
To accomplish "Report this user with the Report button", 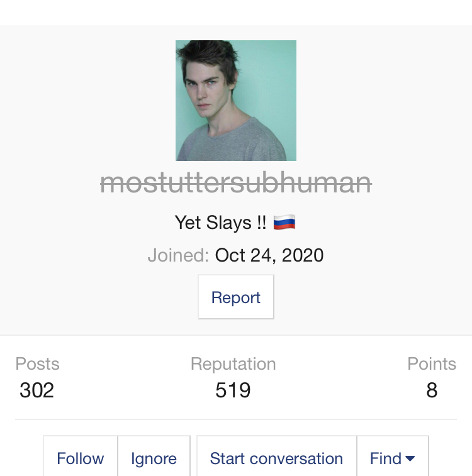I will (236, 297).
